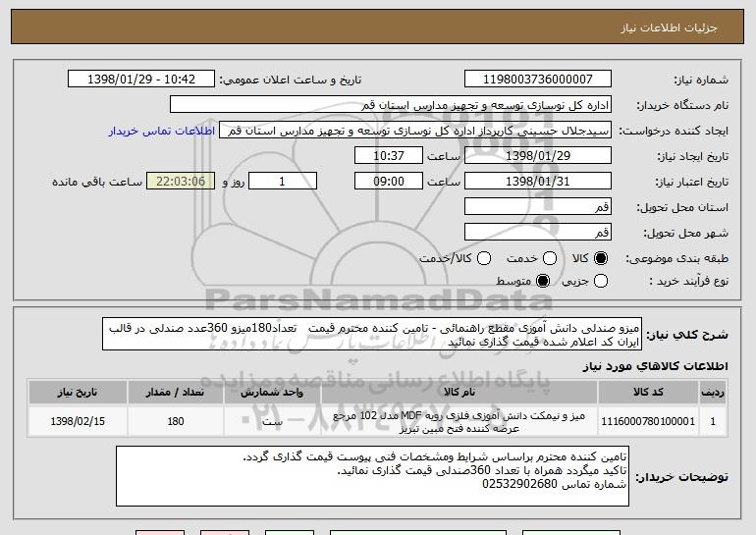
Task: Click the validity date field 1398/01/31
Action: click(x=538, y=182)
